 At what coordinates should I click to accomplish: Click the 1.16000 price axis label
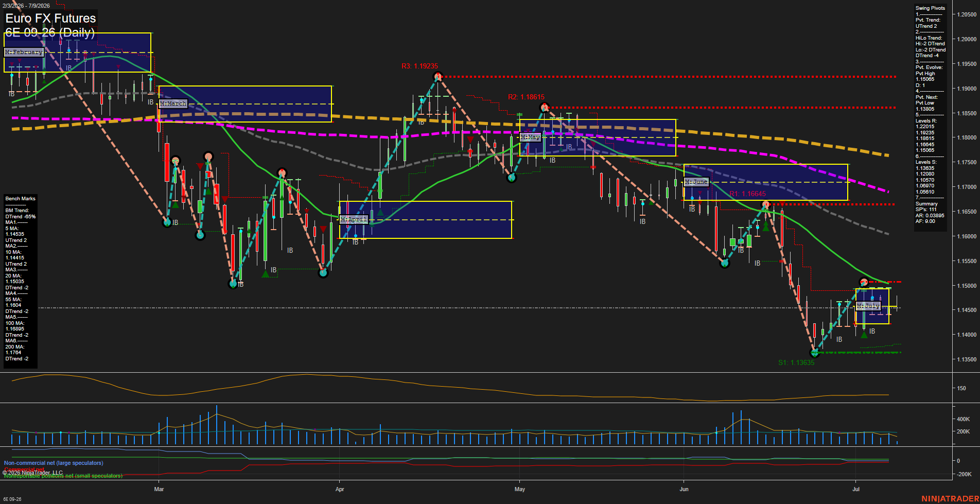967,236
